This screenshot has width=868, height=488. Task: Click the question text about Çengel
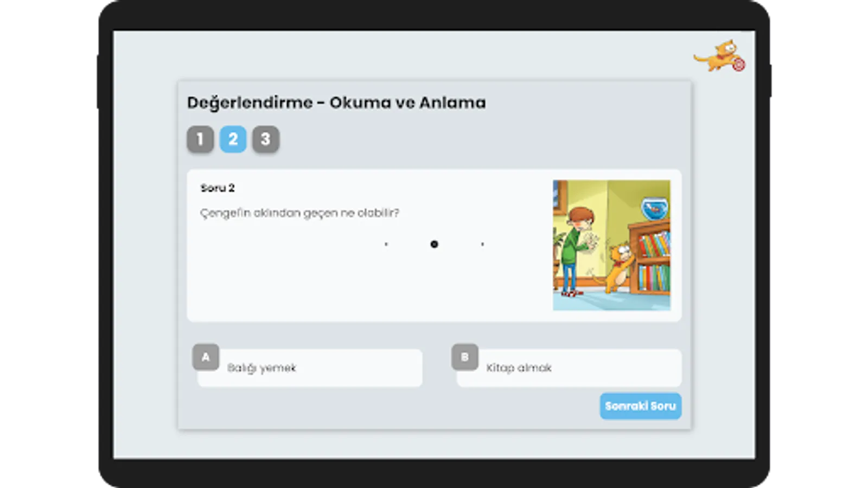[299, 213]
